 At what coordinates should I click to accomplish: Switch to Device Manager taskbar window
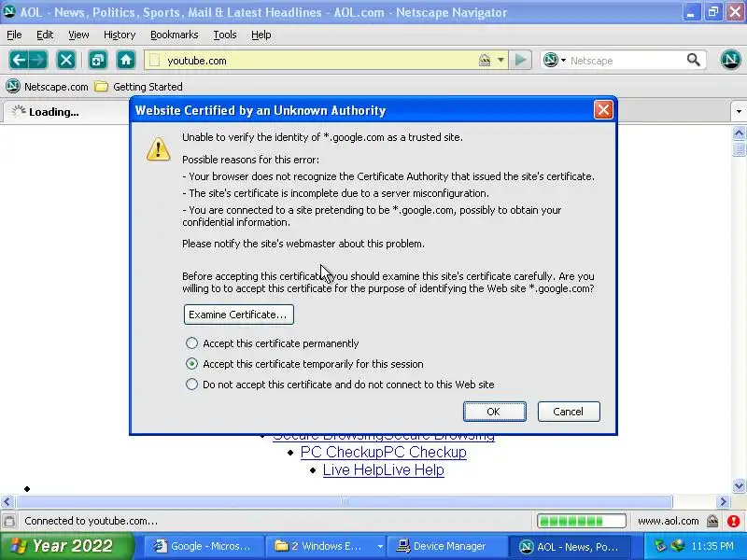(x=446, y=546)
